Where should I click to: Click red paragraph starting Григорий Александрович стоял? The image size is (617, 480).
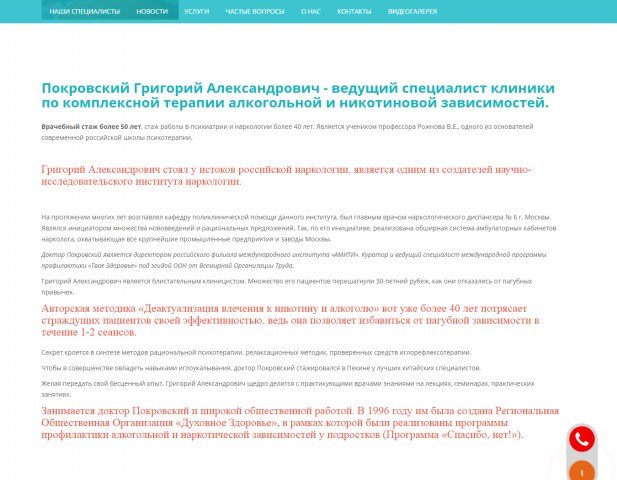(x=286, y=175)
